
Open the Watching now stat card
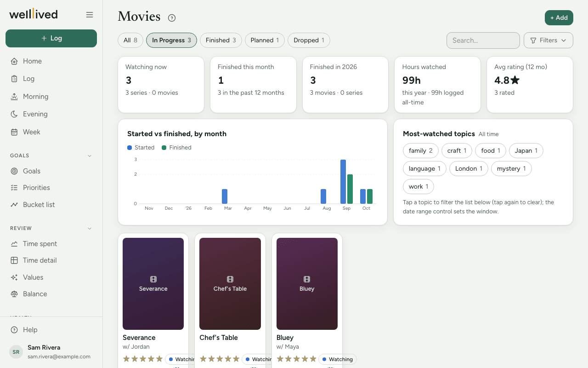(161, 85)
